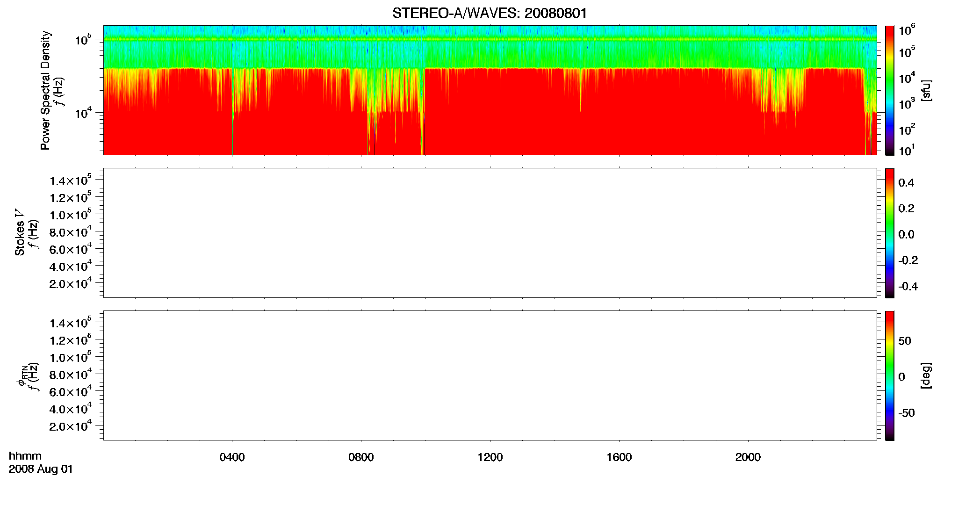Click the [deg] unit label of the bottom colorbar
This screenshot has width=980, height=505.
pos(926,375)
